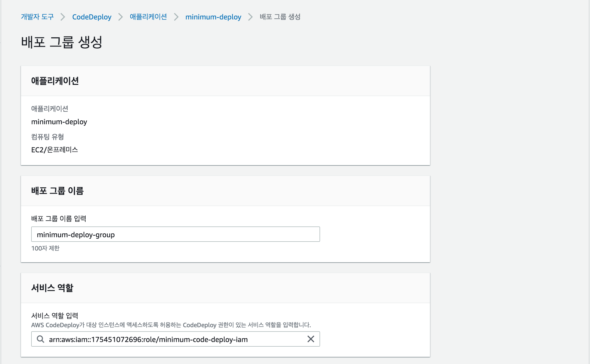Click the 100자 제한 hint text
590x364 pixels.
(45, 248)
